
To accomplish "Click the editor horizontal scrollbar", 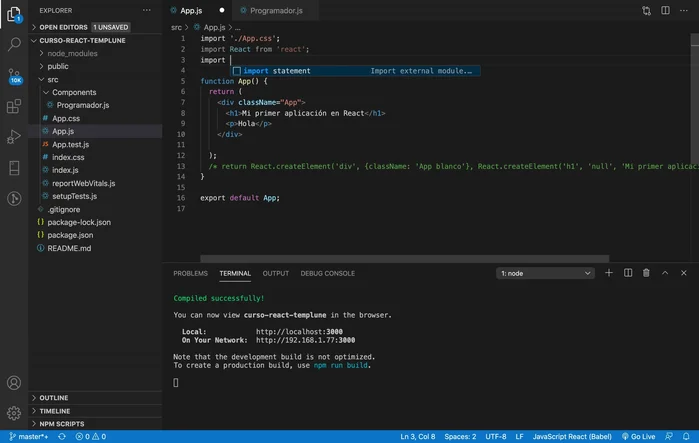I will (x=404, y=258).
